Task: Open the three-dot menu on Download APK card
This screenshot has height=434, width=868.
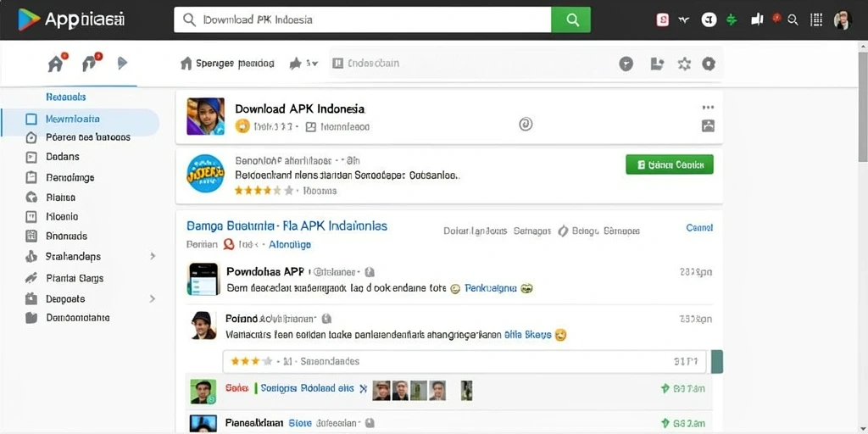Action: pos(708,108)
